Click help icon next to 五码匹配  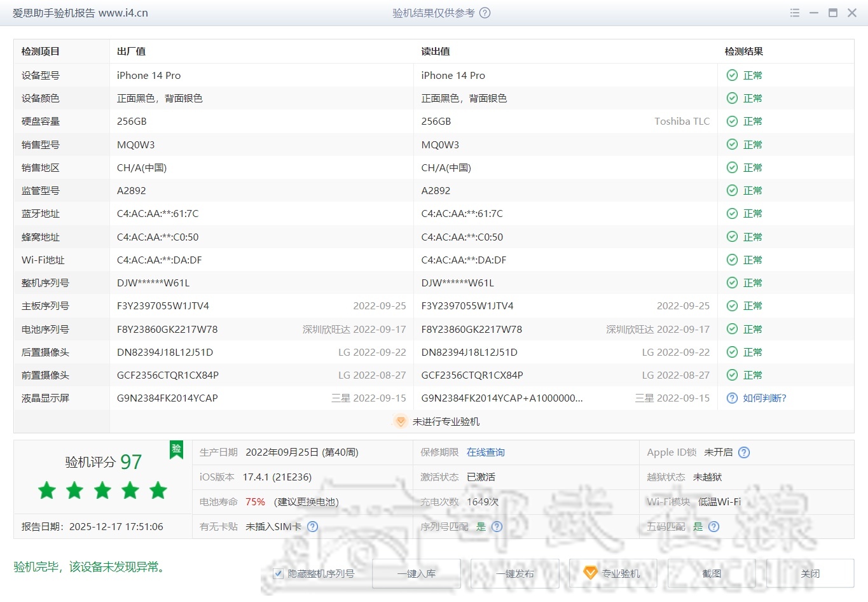(714, 527)
